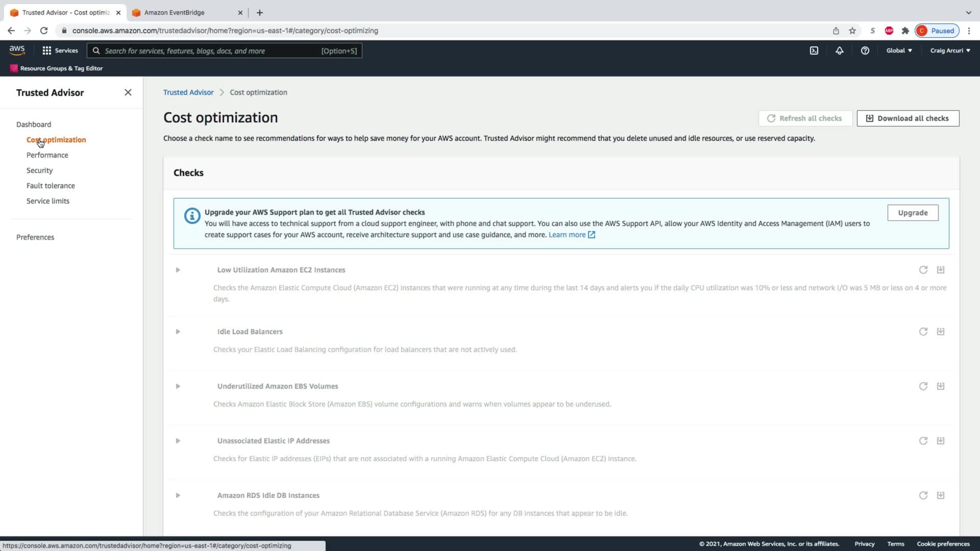Open AWS CloudShell terminal icon
This screenshot has height=551, width=980.
[x=814, y=51]
